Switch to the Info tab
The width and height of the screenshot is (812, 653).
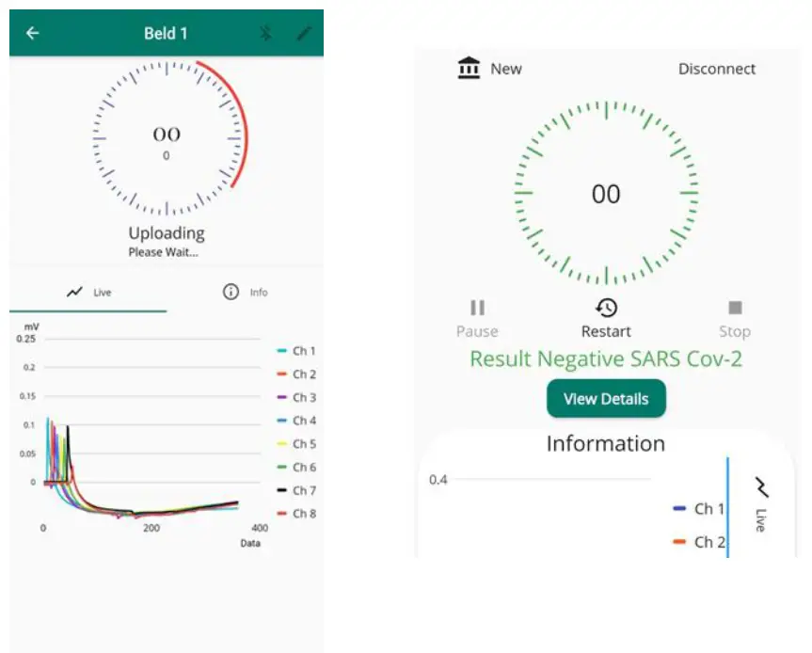[x=247, y=292]
